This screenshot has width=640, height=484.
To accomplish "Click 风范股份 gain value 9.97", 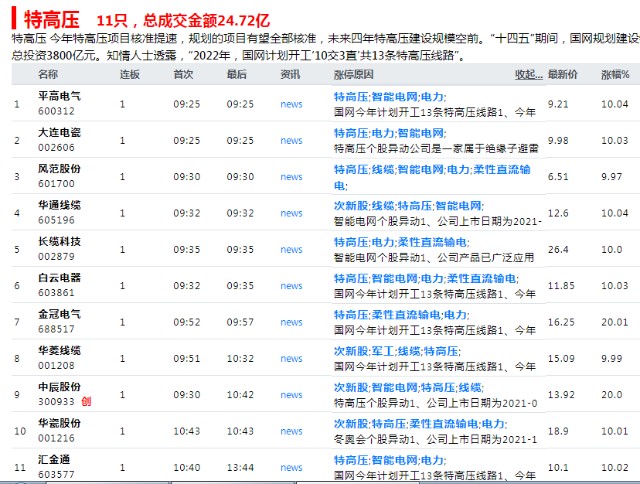I will pos(611,177).
